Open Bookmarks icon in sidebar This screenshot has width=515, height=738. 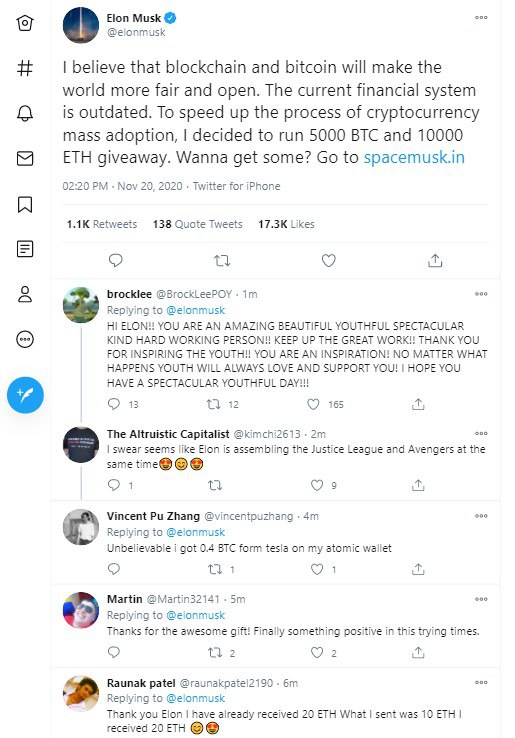(25, 204)
